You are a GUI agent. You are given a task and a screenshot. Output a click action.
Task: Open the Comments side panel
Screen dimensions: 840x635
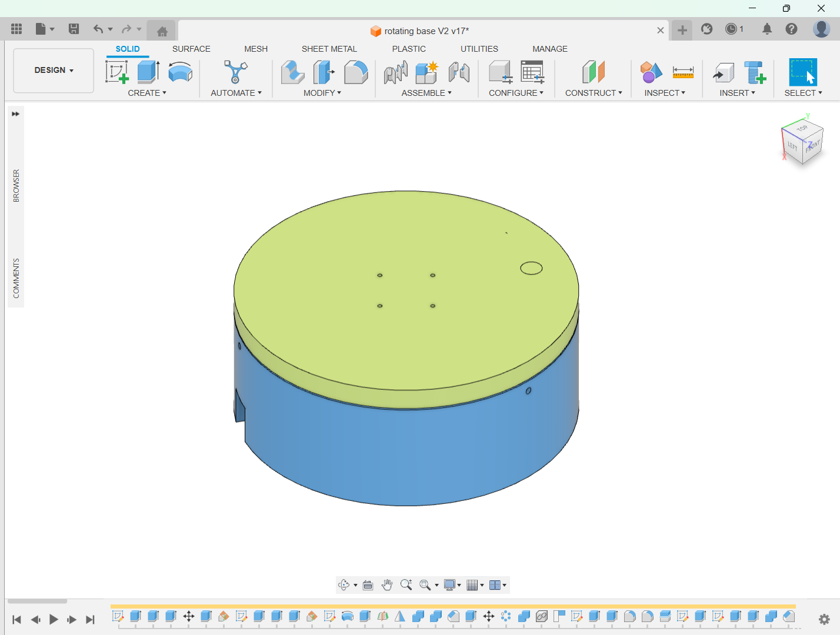pyautogui.click(x=16, y=278)
